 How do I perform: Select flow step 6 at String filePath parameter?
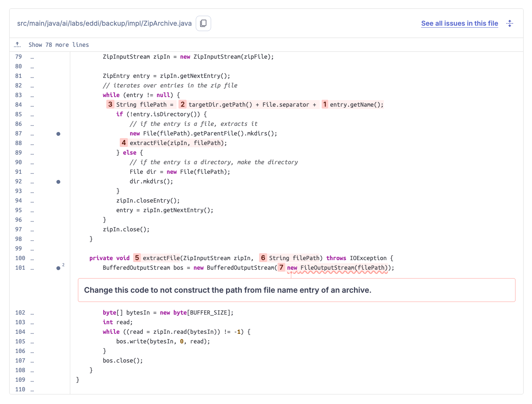pos(263,258)
